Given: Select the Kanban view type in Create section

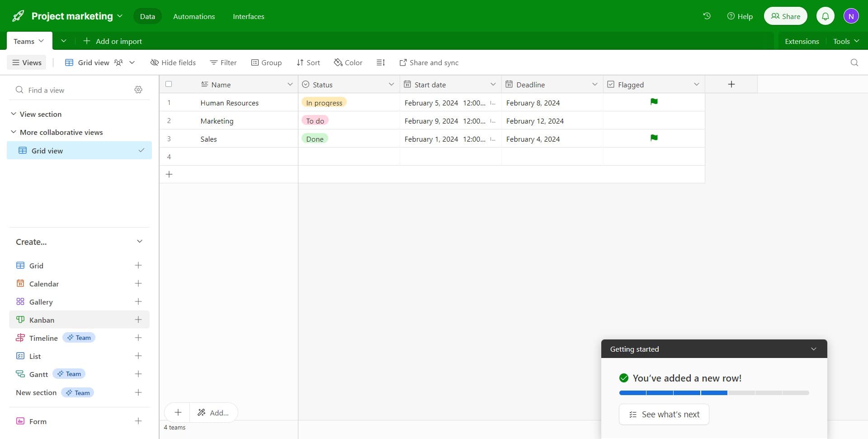Looking at the screenshot, I should click(42, 320).
